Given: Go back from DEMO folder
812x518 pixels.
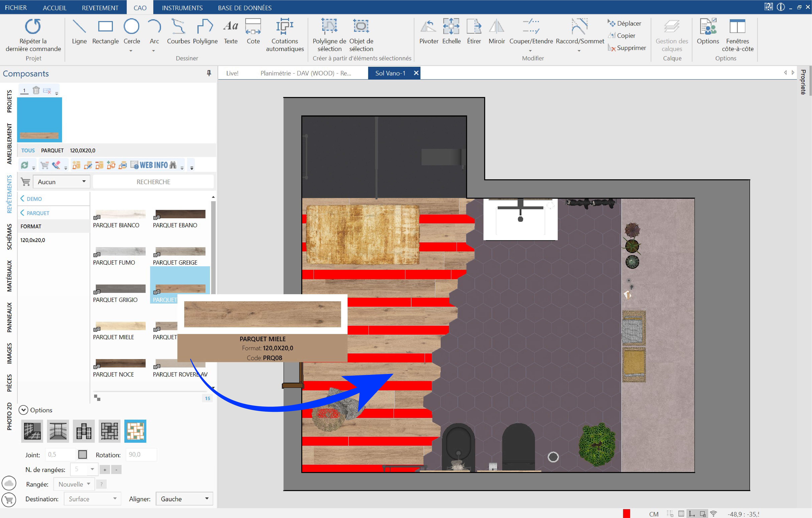Looking at the screenshot, I should point(31,199).
